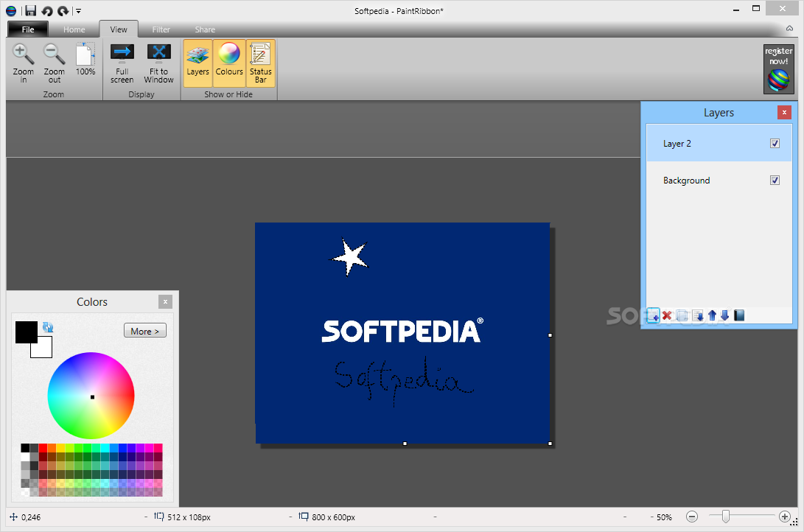This screenshot has height=532, width=804.
Task: Save using quick access floppy icon
Action: (30, 11)
